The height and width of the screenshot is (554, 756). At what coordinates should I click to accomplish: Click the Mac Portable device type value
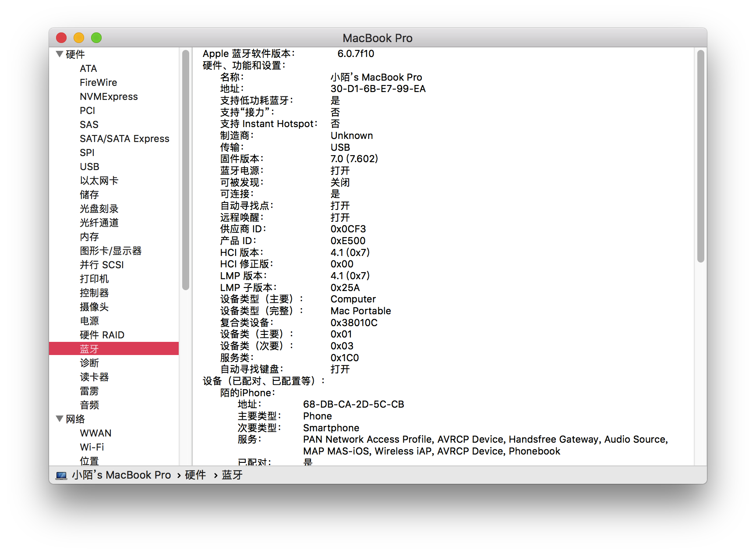361,311
